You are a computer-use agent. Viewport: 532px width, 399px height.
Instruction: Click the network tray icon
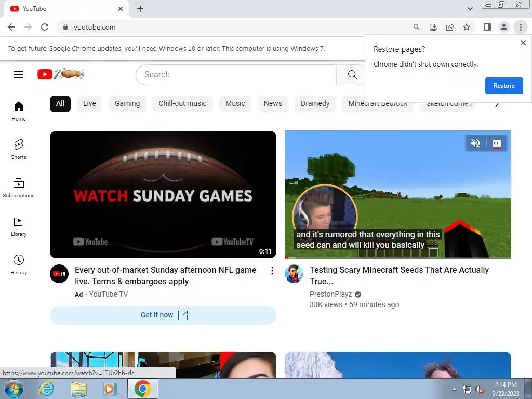click(x=467, y=390)
